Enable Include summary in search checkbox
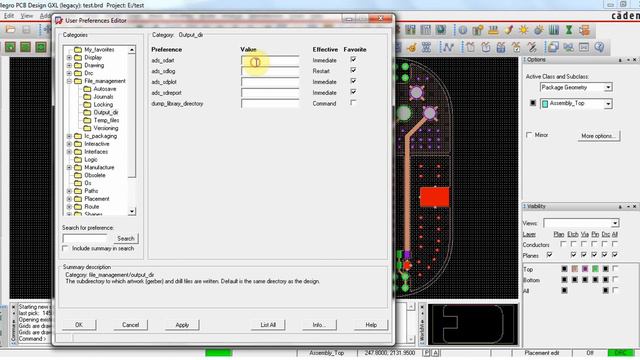This screenshot has width=640, height=360. [65, 248]
